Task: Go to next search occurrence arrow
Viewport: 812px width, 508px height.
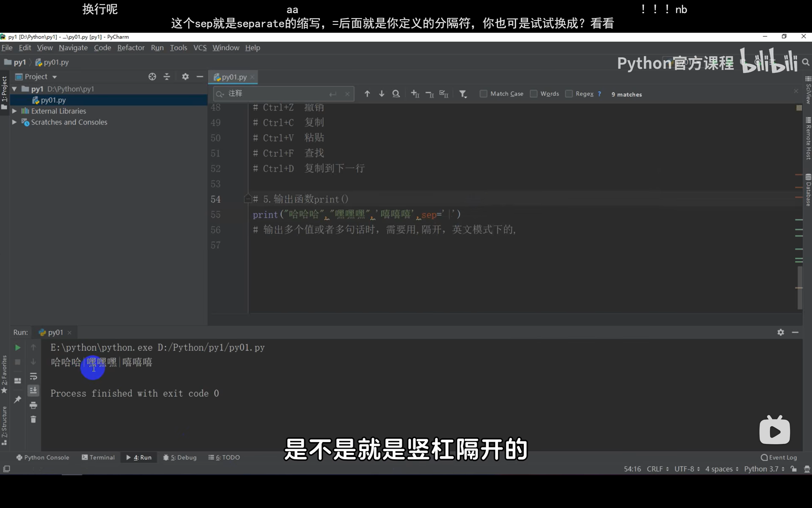Action: click(x=381, y=94)
